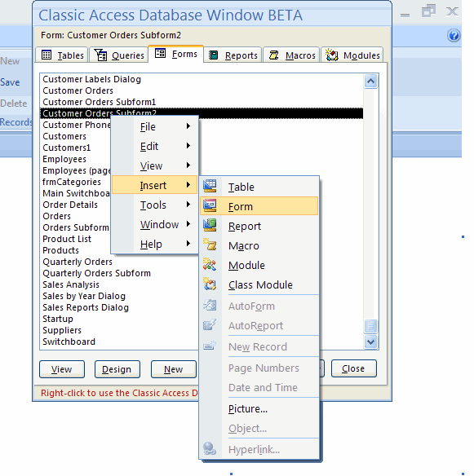The image size is (474, 476).
Task: Click the New button below the forms list
Action: pyautogui.click(x=174, y=369)
